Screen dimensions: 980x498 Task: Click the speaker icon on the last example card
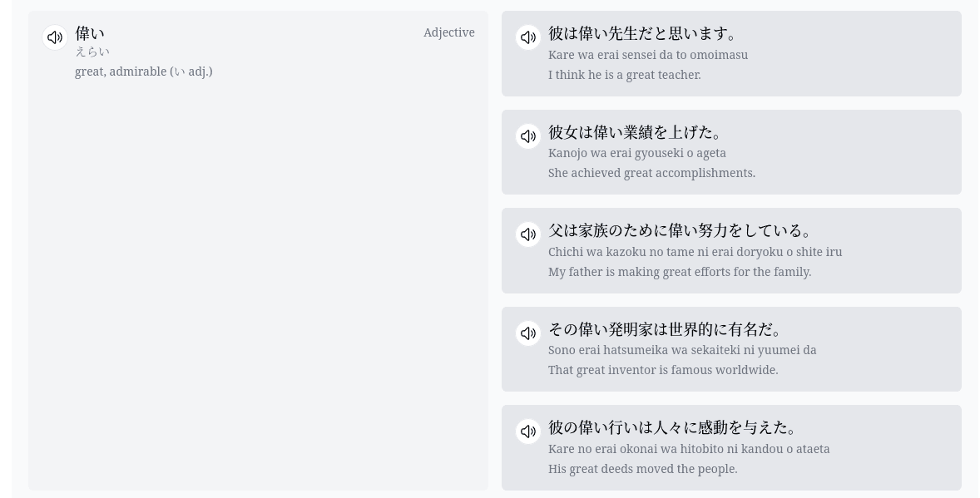pos(528,431)
